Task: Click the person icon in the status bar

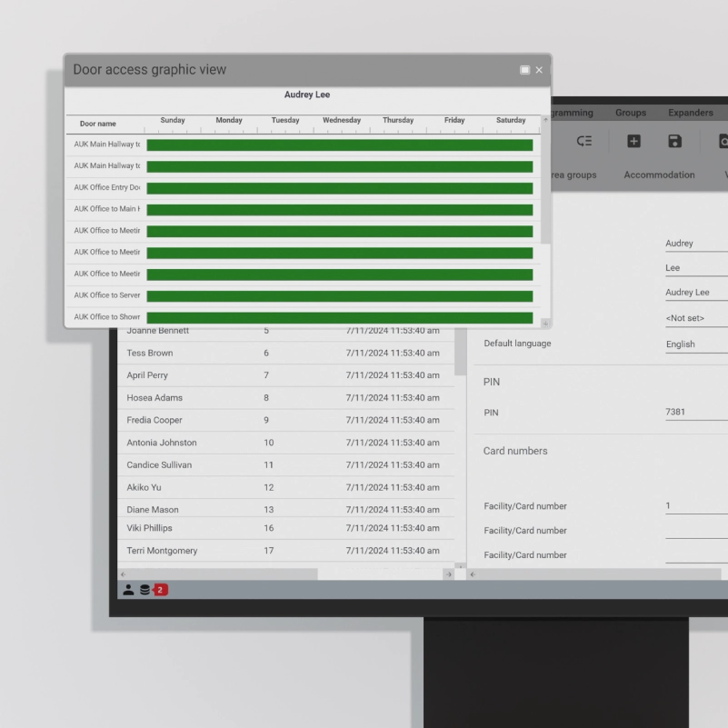Action: [x=128, y=589]
